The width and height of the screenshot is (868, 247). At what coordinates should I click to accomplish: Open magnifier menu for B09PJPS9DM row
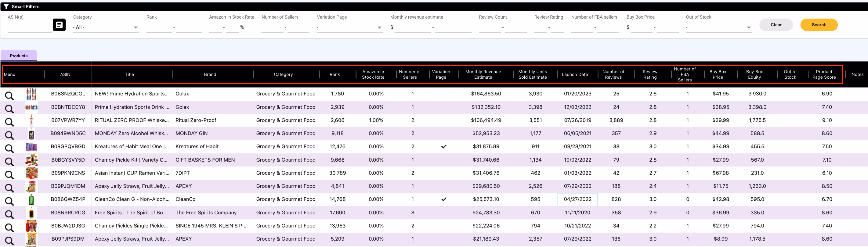(x=9, y=241)
